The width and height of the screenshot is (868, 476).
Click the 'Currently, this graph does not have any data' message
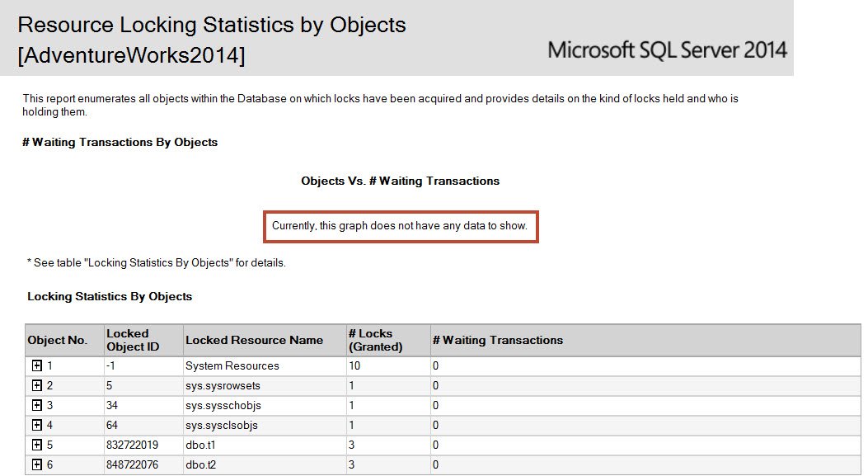click(400, 225)
